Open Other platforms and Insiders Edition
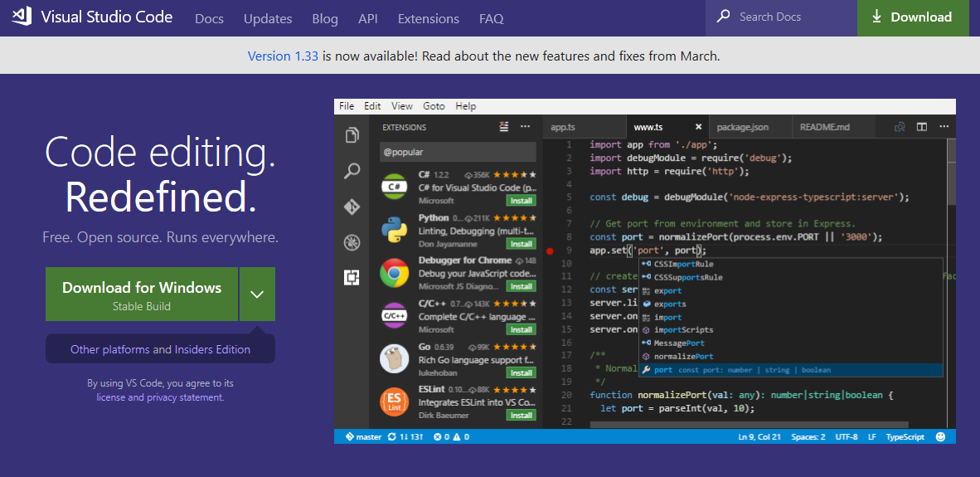The width and height of the screenshot is (980, 477). point(161,349)
